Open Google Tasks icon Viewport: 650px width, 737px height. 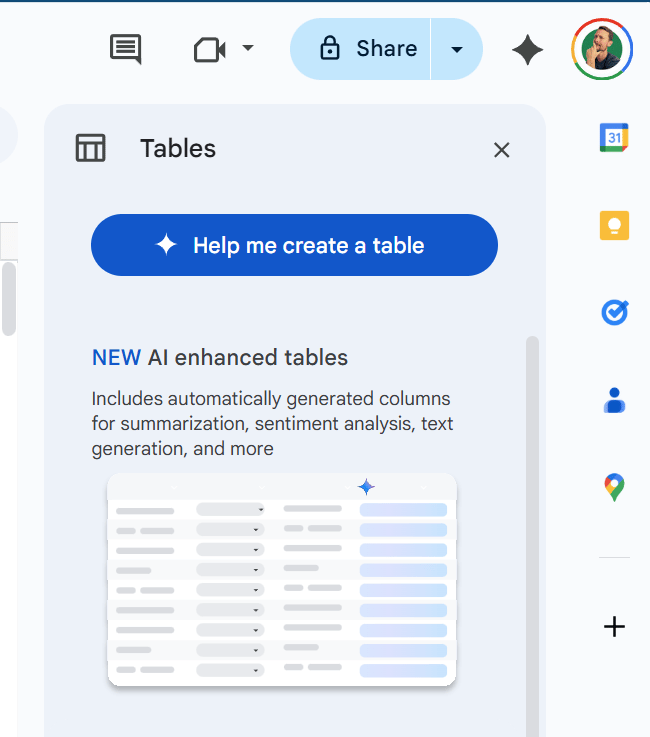[x=615, y=313]
